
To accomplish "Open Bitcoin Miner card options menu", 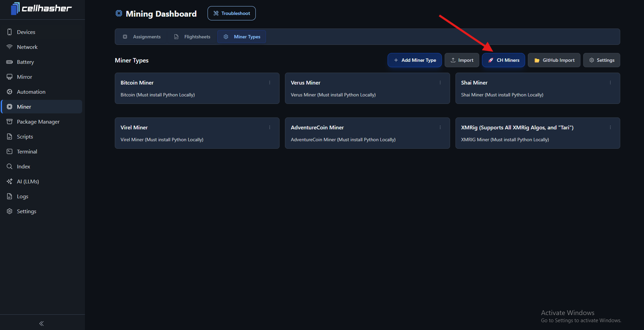I will coord(270,82).
